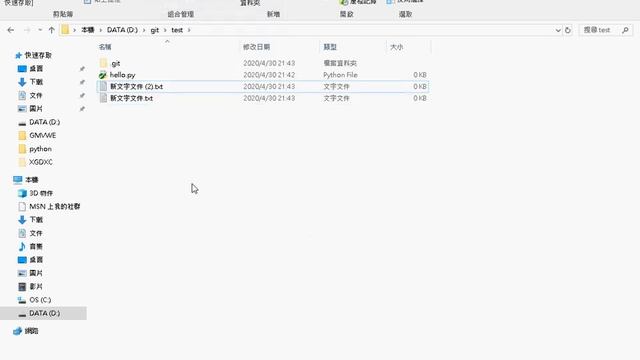
Task: Expand the chevron after 本機 in breadcrumb
Action: 100,30
